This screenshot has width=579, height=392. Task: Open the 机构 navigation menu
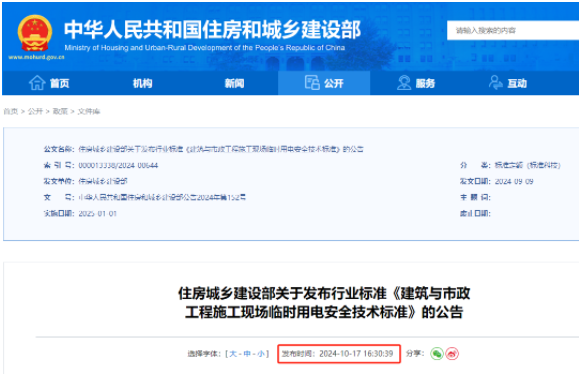pyautogui.click(x=143, y=83)
